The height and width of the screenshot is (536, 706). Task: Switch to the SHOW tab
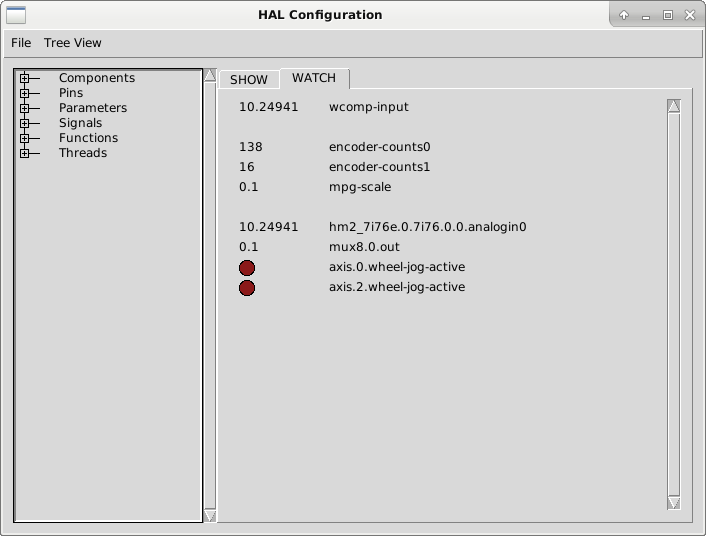249,80
